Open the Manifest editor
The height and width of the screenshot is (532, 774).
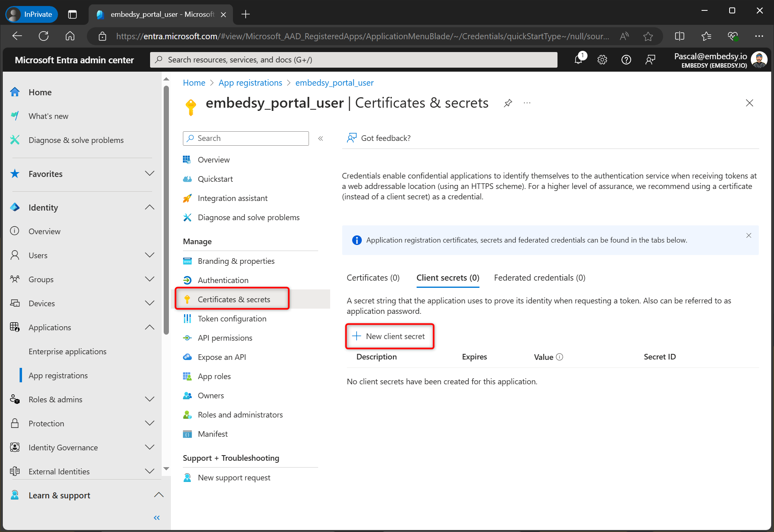point(213,434)
